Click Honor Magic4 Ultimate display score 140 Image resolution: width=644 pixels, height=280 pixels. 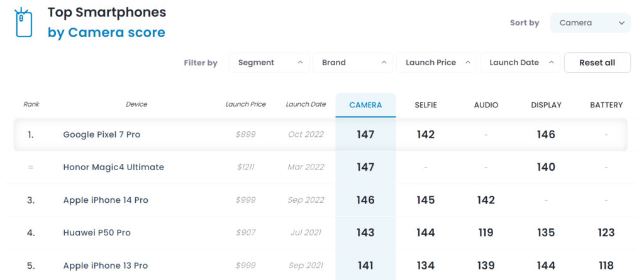coord(546,167)
